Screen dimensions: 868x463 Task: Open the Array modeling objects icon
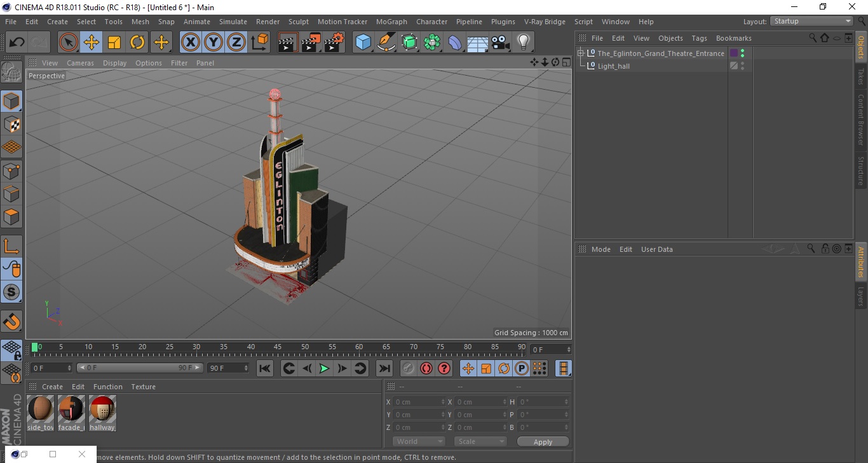[432, 43]
